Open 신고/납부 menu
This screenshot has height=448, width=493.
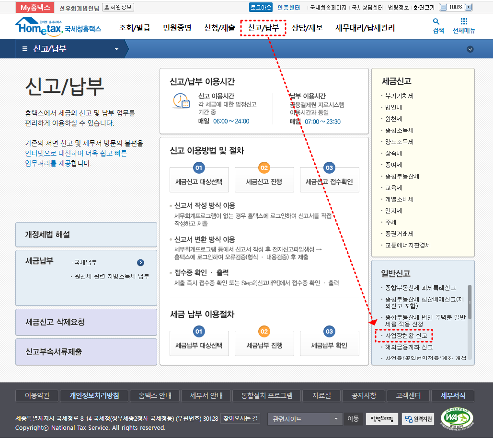click(263, 28)
